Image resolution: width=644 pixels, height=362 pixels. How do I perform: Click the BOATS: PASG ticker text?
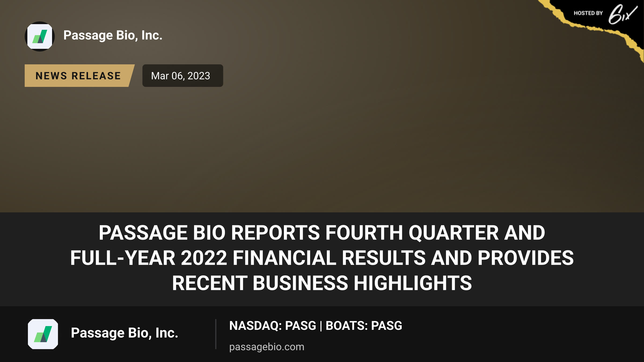[x=364, y=326]
